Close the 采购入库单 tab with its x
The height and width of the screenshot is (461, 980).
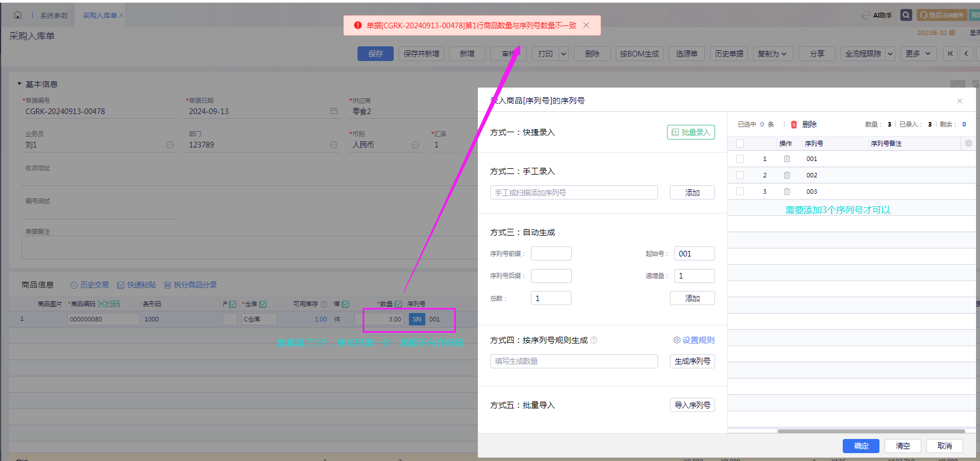click(121, 15)
